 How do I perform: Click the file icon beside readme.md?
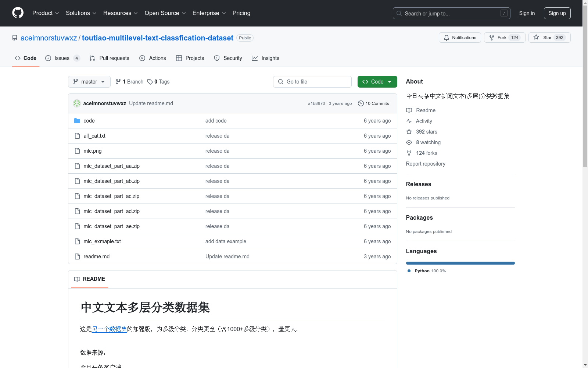click(x=77, y=256)
